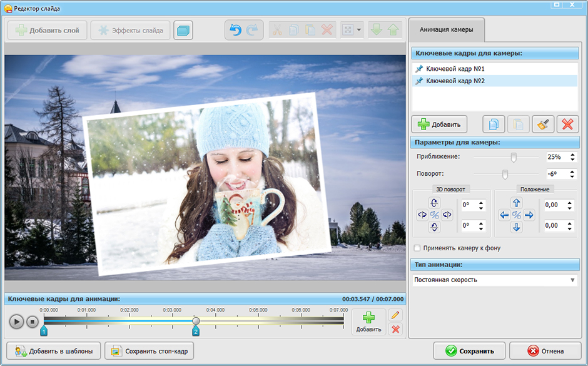Expand the fit-mode dropdown arrow in toolbar
Viewport: 588px width, 366px height.
click(x=359, y=30)
